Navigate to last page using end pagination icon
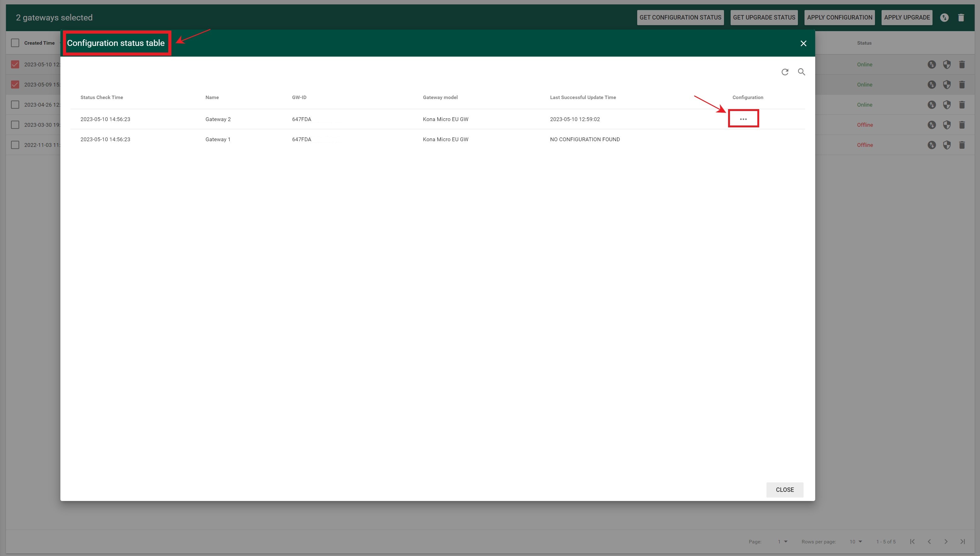980x556 pixels. point(962,542)
